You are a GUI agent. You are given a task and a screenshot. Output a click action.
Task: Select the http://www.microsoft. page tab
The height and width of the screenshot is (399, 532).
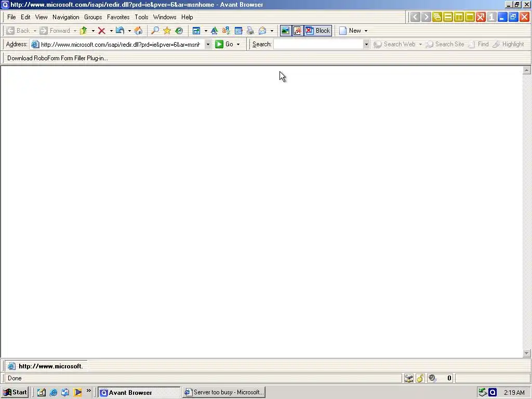click(46, 366)
